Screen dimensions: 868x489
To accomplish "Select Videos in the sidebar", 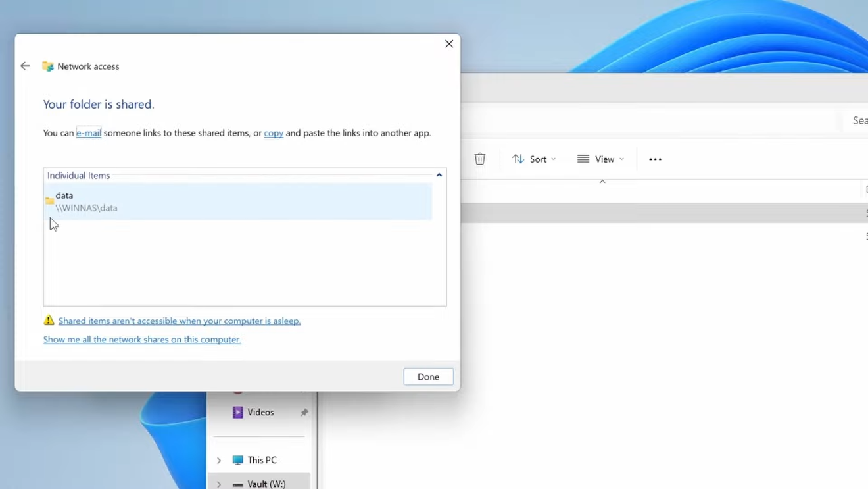I will tap(261, 412).
